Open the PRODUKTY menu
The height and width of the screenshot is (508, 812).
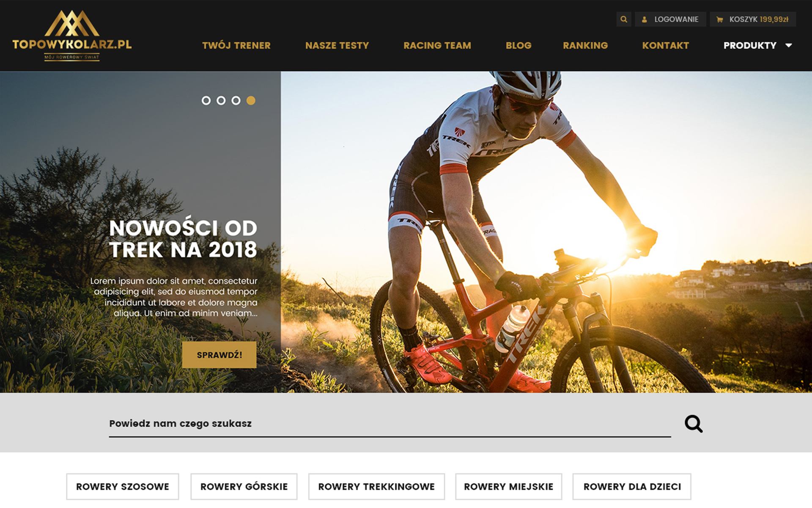click(x=750, y=46)
